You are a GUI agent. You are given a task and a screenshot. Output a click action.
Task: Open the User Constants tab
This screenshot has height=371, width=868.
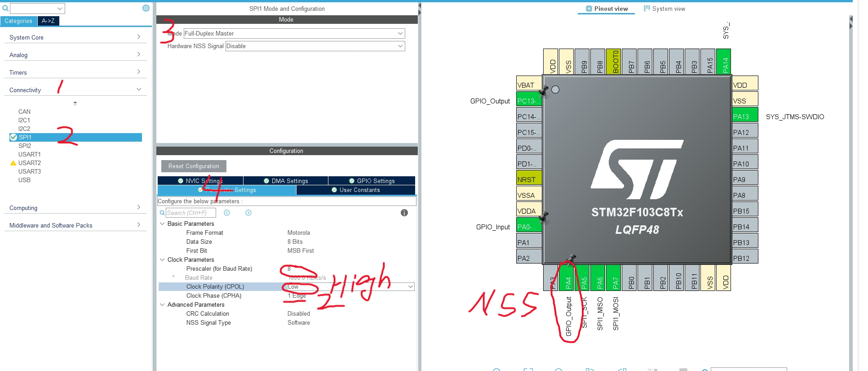click(356, 190)
